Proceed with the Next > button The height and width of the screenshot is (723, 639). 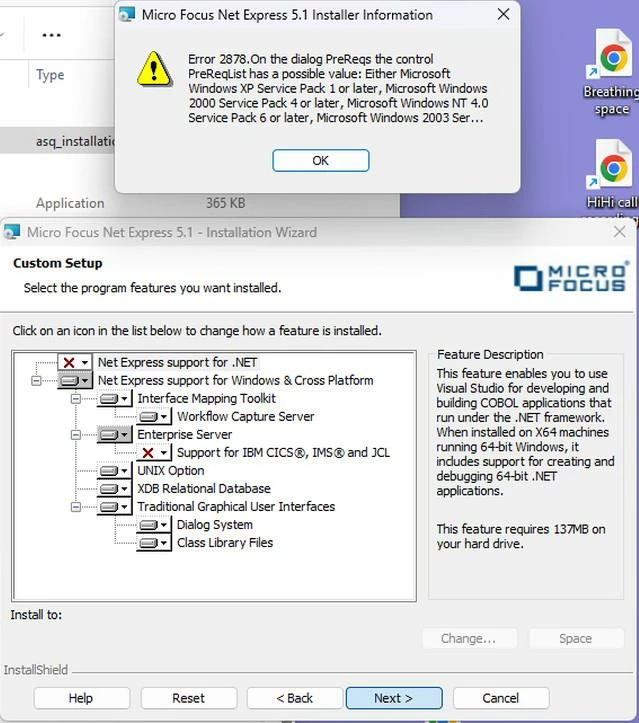click(x=394, y=698)
